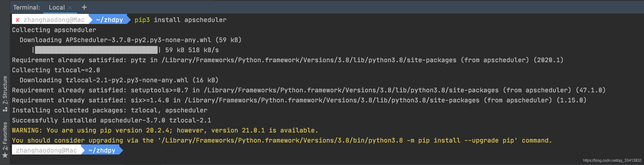Toggle the Favorites tool window label
644x165 pixels.
coord(5,136)
